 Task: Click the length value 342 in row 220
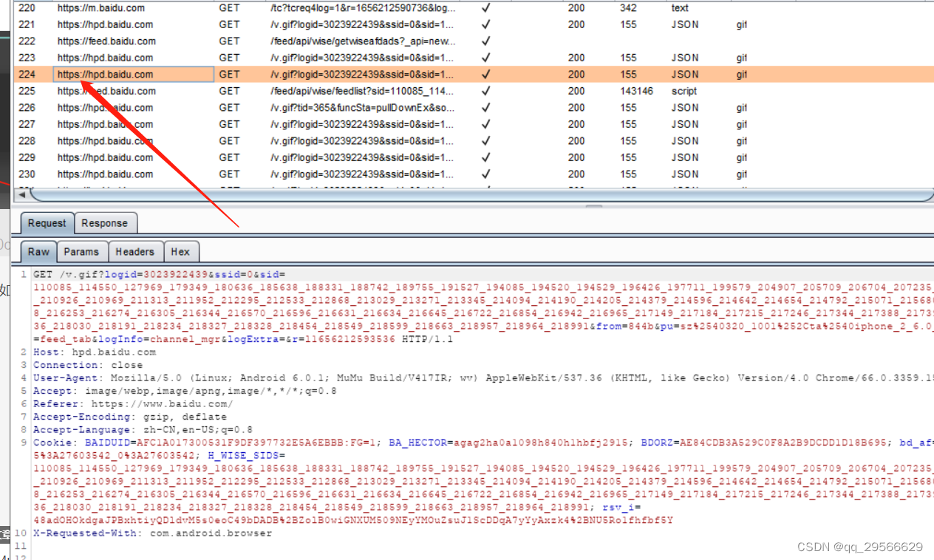(x=628, y=8)
